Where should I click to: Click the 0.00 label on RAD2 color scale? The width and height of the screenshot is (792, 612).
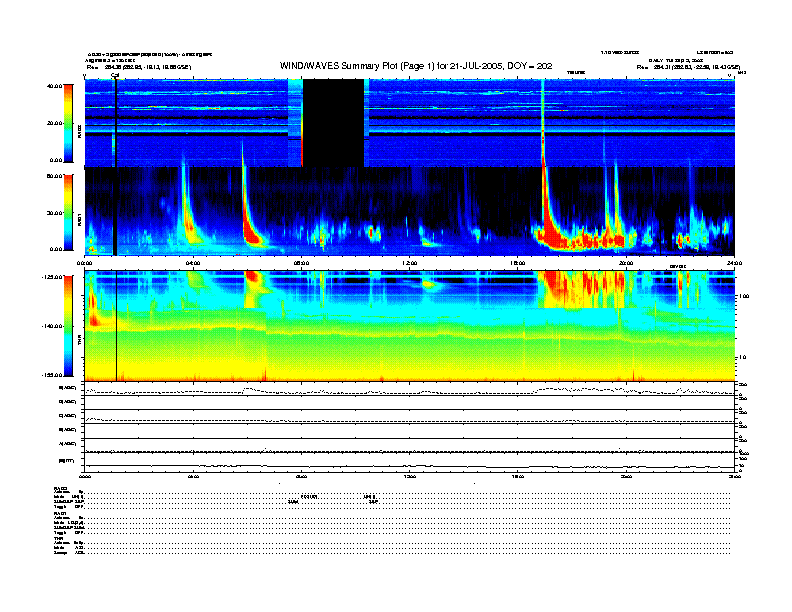(x=56, y=160)
